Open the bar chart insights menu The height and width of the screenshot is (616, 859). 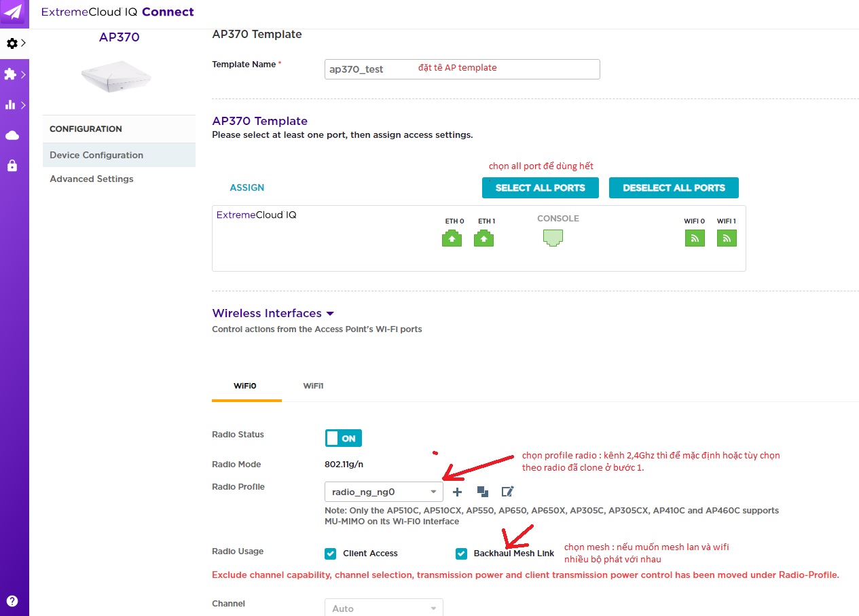pos(14,105)
